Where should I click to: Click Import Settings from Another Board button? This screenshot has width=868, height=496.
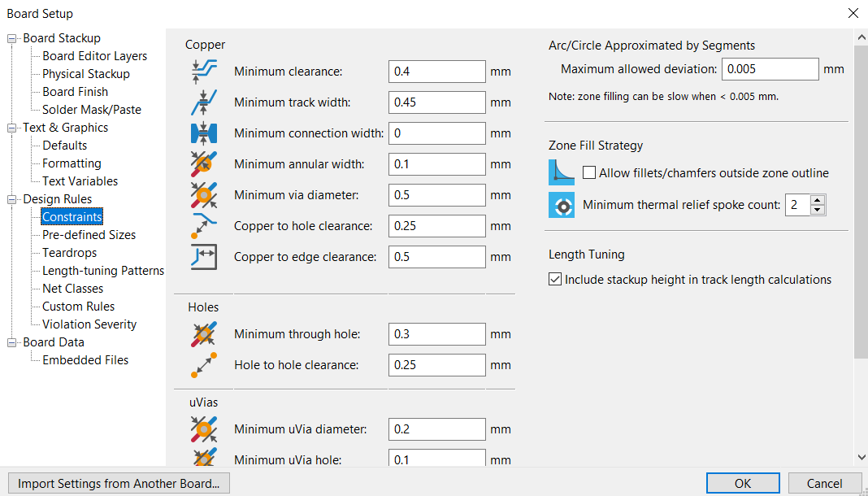(x=119, y=484)
